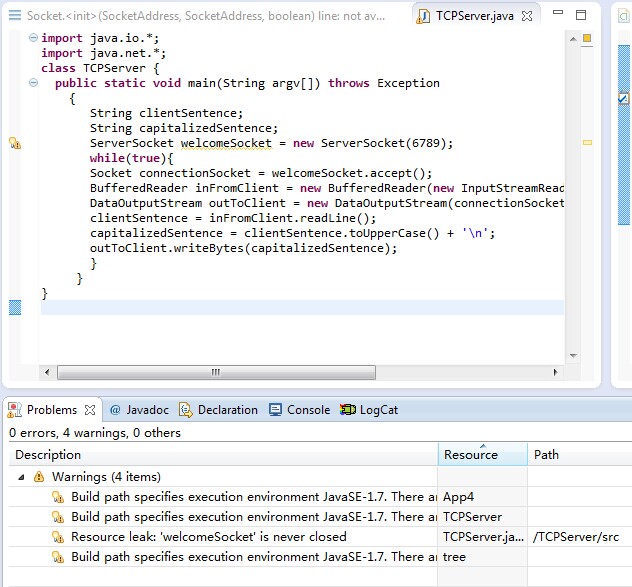Sort by the Path column header
Screen dimensions: 632x587
580,454
